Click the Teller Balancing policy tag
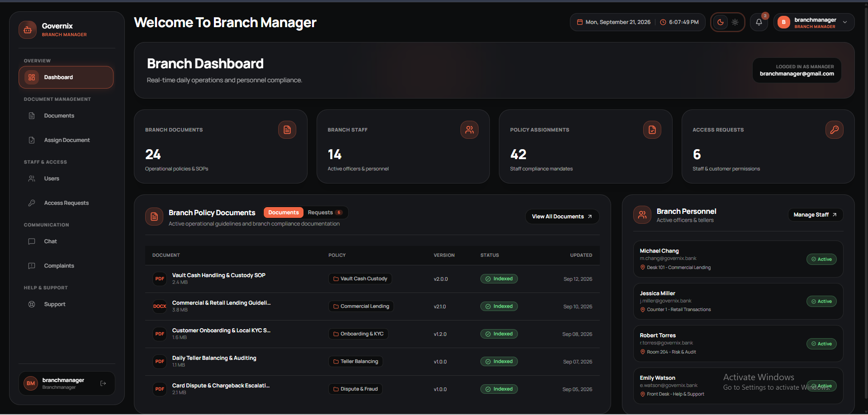The image size is (868, 415). (x=356, y=362)
